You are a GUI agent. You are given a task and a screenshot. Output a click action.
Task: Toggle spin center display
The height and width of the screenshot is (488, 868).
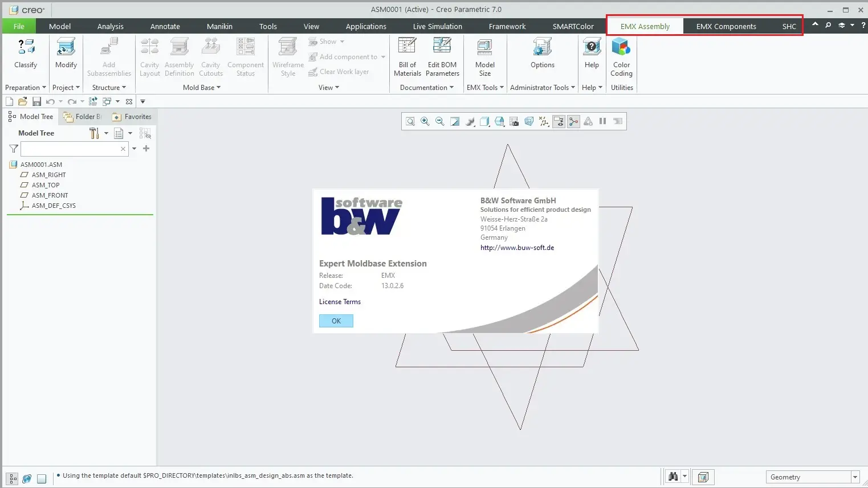coord(573,121)
